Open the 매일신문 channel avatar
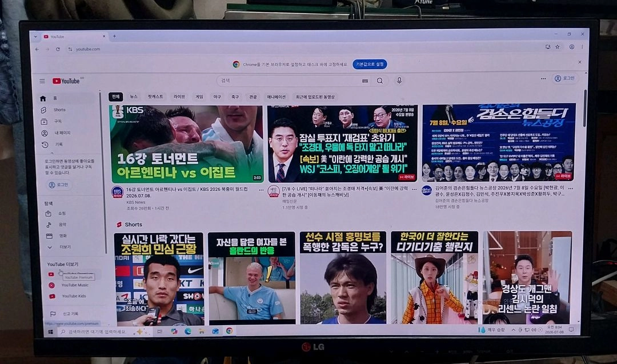This screenshot has height=364, width=617. [274, 191]
